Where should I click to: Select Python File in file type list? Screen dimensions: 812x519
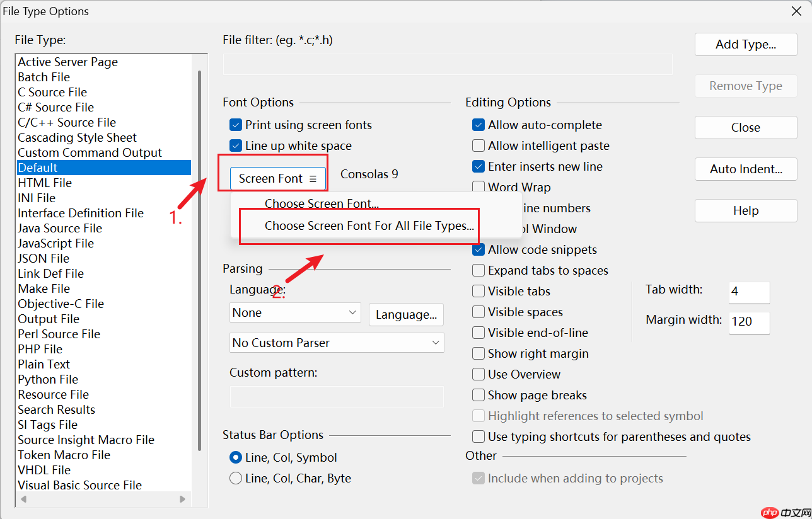pos(48,380)
